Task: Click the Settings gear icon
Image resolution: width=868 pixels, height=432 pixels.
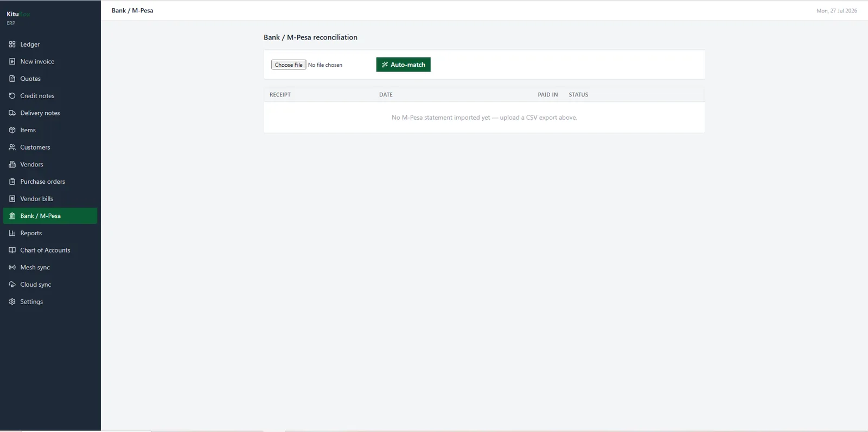Action: 12,302
